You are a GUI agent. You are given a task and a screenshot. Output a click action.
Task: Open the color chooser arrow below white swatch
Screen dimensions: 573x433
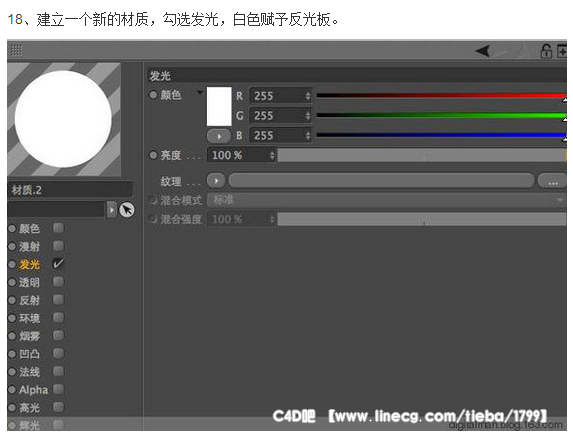(219, 136)
